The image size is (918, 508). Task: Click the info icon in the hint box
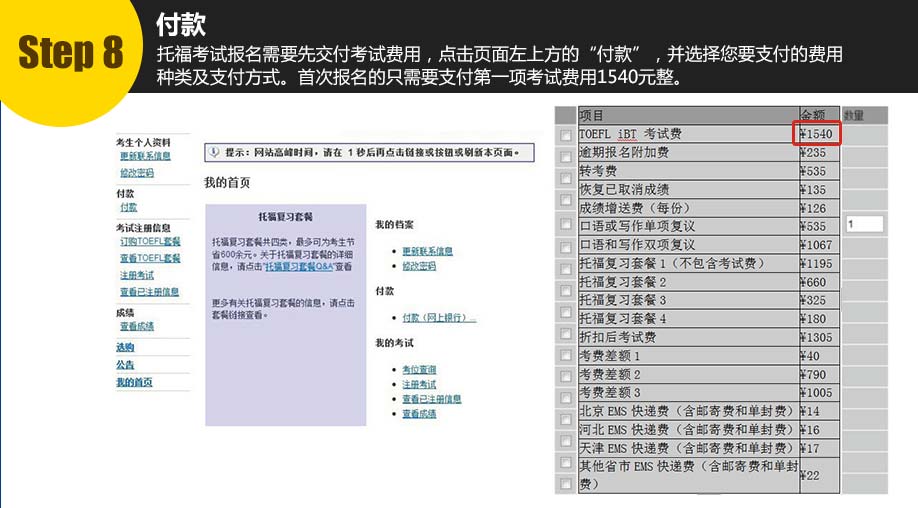214,152
